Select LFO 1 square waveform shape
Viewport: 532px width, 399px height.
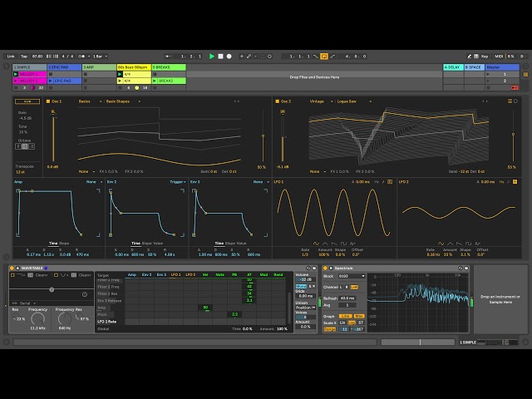(x=343, y=244)
